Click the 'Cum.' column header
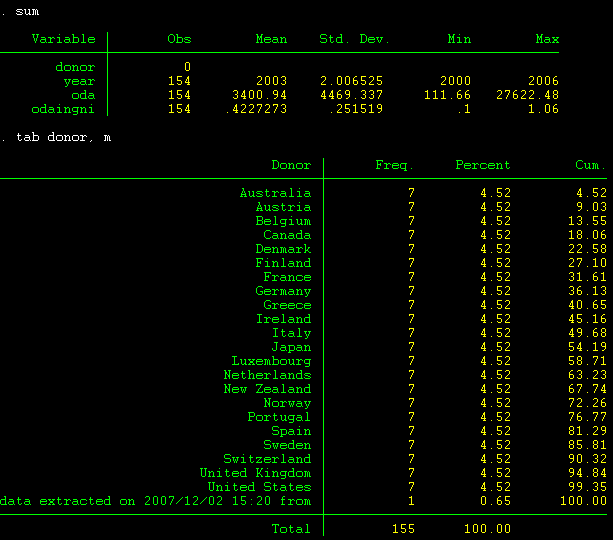 pyautogui.click(x=590, y=165)
